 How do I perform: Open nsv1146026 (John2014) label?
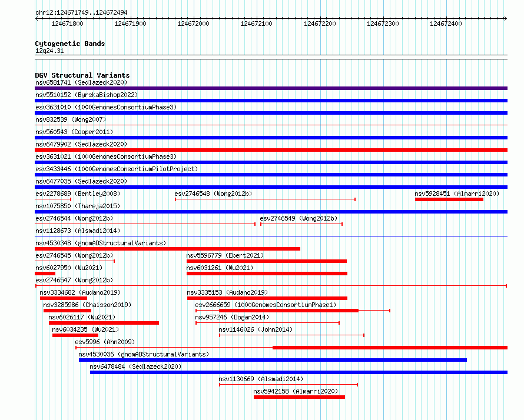point(256,329)
